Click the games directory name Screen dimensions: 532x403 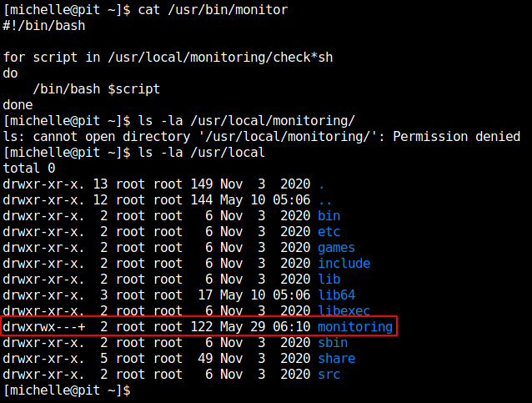(x=335, y=247)
